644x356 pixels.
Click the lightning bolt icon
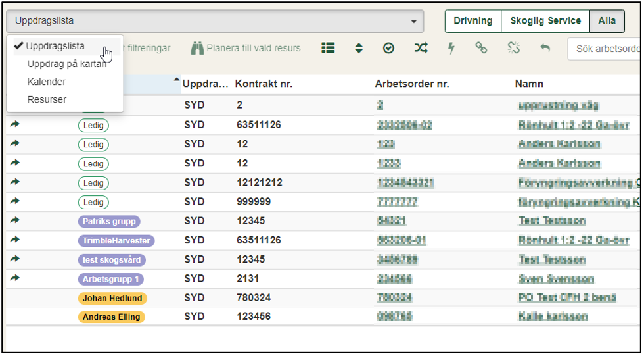pyautogui.click(x=451, y=48)
